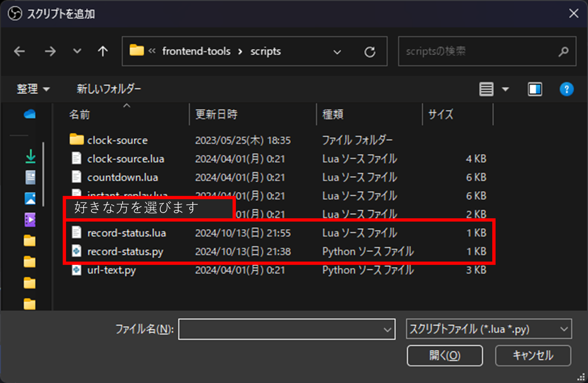Click the magnifier search icon
588x383 pixels.
coord(563,52)
